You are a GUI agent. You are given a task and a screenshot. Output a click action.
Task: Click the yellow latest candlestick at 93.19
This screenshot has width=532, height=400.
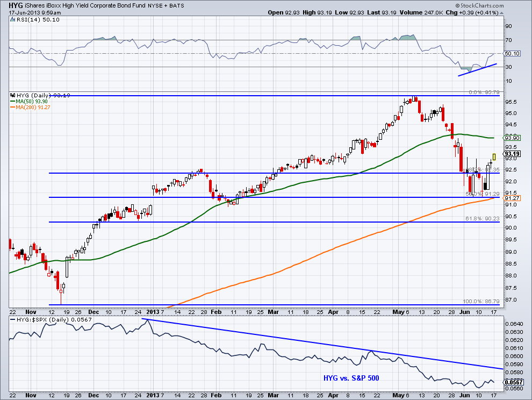(494, 156)
